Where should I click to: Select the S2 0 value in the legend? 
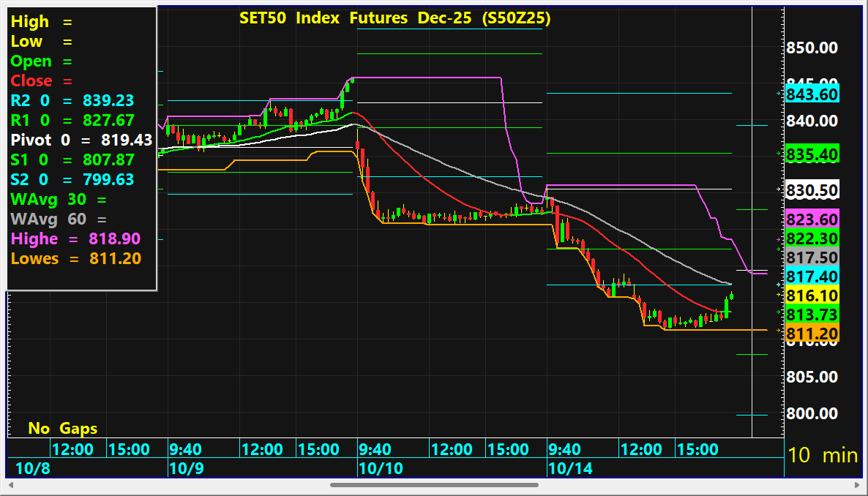pos(108,179)
